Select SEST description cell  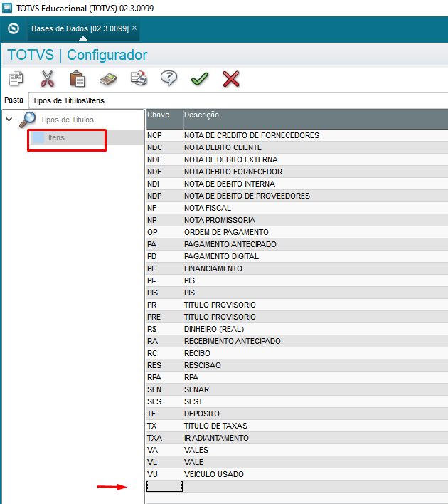pyautogui.click(x=316, y=401)
